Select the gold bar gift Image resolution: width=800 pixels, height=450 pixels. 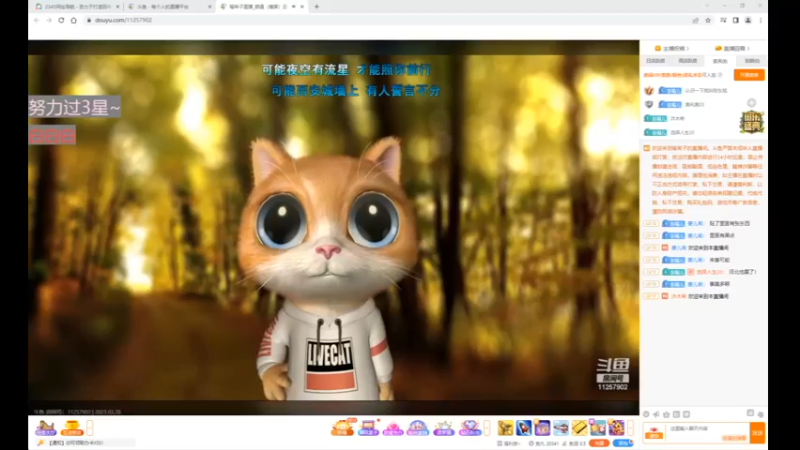click(580, 428)
